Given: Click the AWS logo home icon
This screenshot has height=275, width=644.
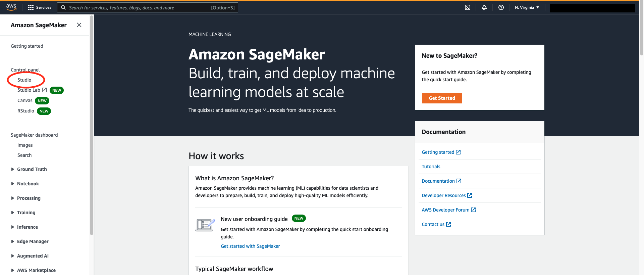Looking at the screenshot, I should click(x=11, y=7).
